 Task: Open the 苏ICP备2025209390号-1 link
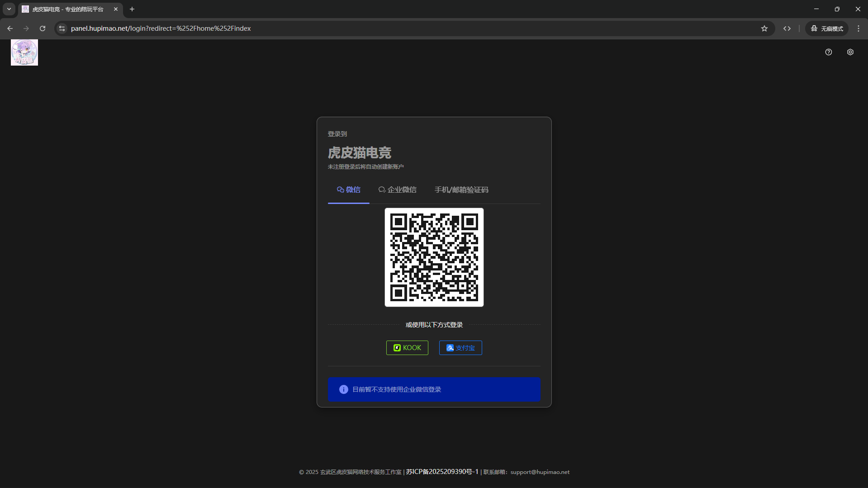pos(442,472)
